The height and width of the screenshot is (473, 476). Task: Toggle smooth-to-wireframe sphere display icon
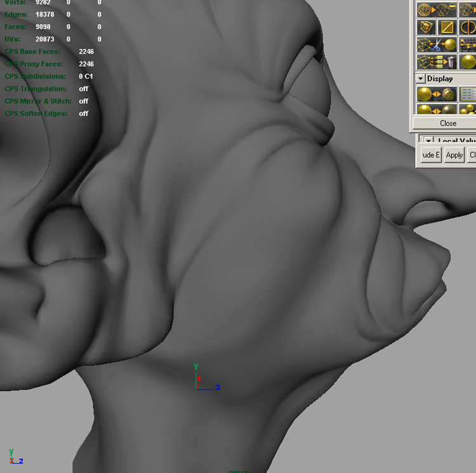coord(437,95)
